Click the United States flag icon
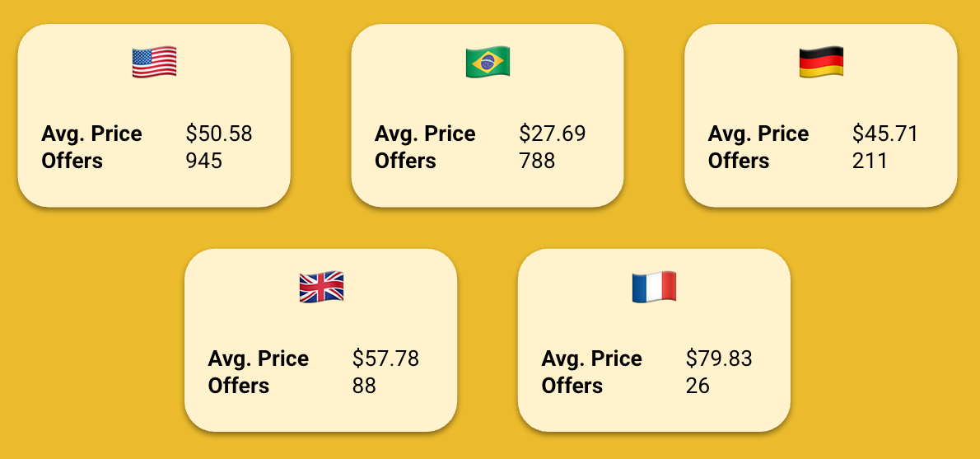The image size is (980, 459). click(x=154, y=63)
